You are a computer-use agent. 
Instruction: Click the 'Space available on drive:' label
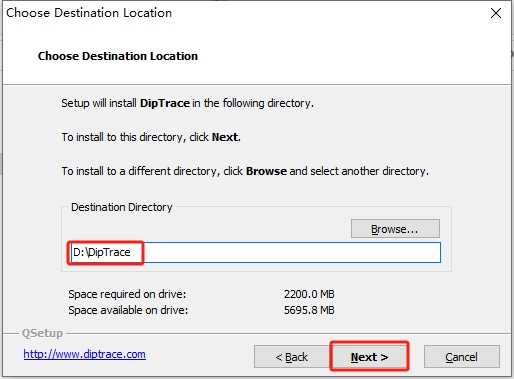tap(128, 310)
